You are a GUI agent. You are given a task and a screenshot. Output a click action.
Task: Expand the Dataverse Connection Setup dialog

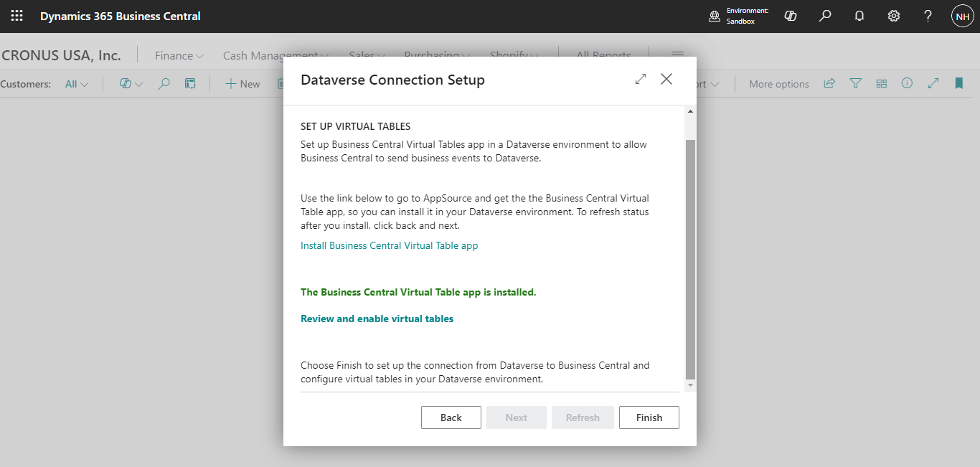tap(641, 80)
